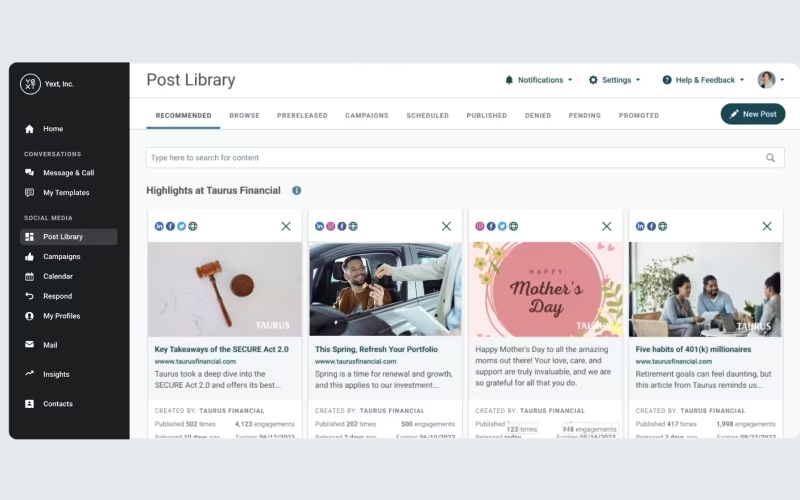Click the Post Library page title
The height and width of the screenshot is (500, 800).
[191, 80]
